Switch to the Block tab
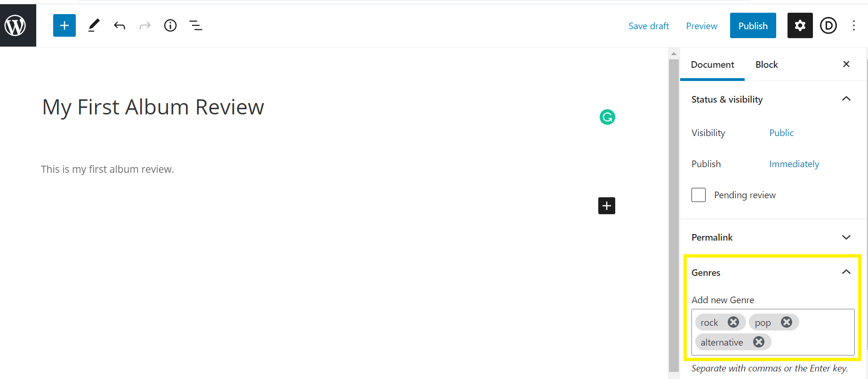 [766, 65]
